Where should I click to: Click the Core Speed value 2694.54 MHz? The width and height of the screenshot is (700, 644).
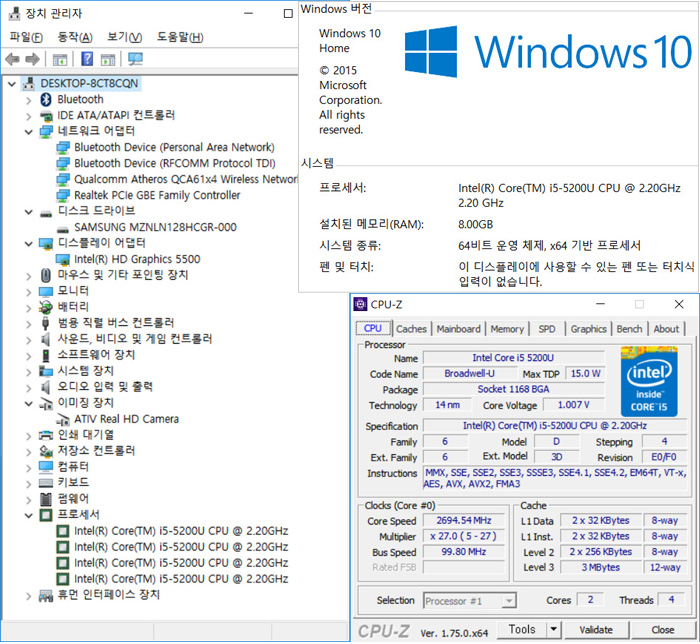[464, 520]
